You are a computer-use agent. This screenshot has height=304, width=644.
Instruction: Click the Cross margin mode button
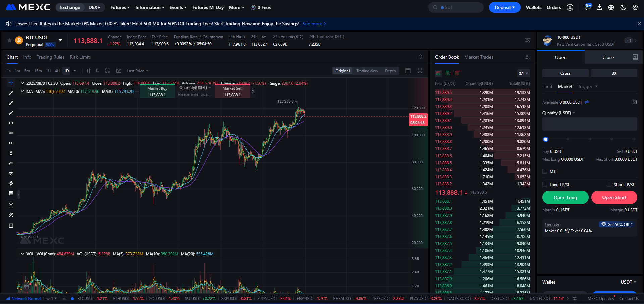click(565, 73)
